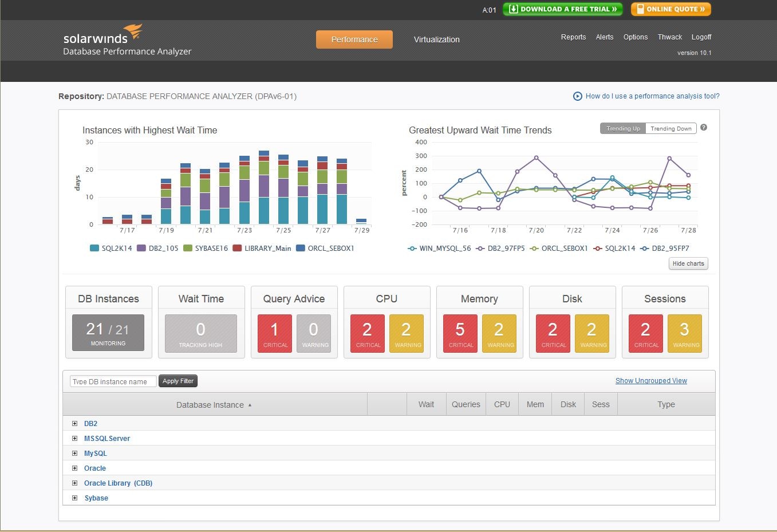Open Show Ungrouped View link
The width and height of the screenshot is (777, 532).
(651, 381)
